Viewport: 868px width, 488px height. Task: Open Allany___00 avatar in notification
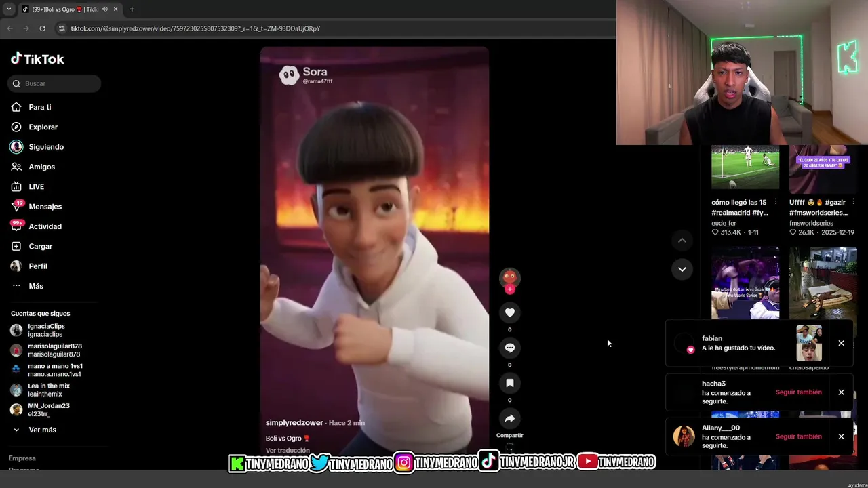pos(684,436)
